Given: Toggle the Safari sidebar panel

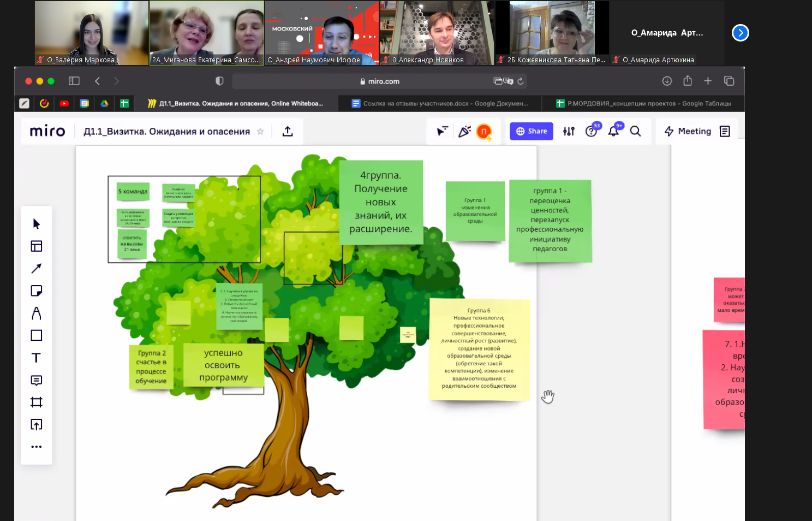Looking at the screenshot, I should [74, 81].
